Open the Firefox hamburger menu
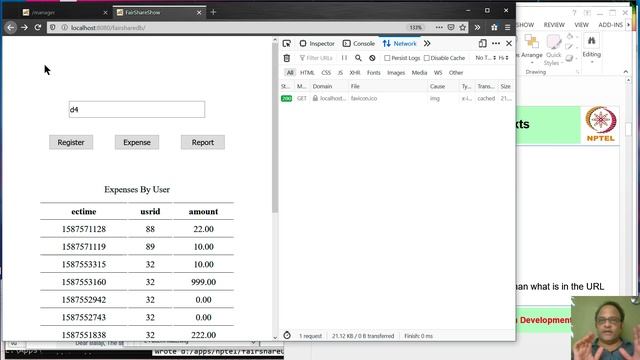Viewport: 640px width, 360px height. click(507, 27)
